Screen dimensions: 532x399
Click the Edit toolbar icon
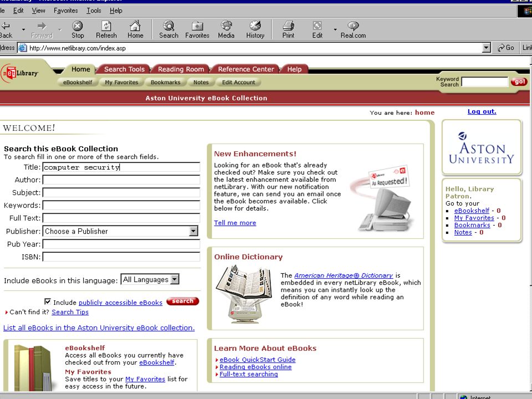(x=317, y=29)
